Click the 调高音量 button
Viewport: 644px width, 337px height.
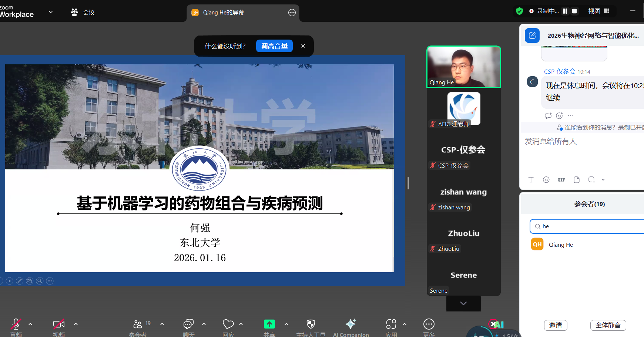(274, 46)
